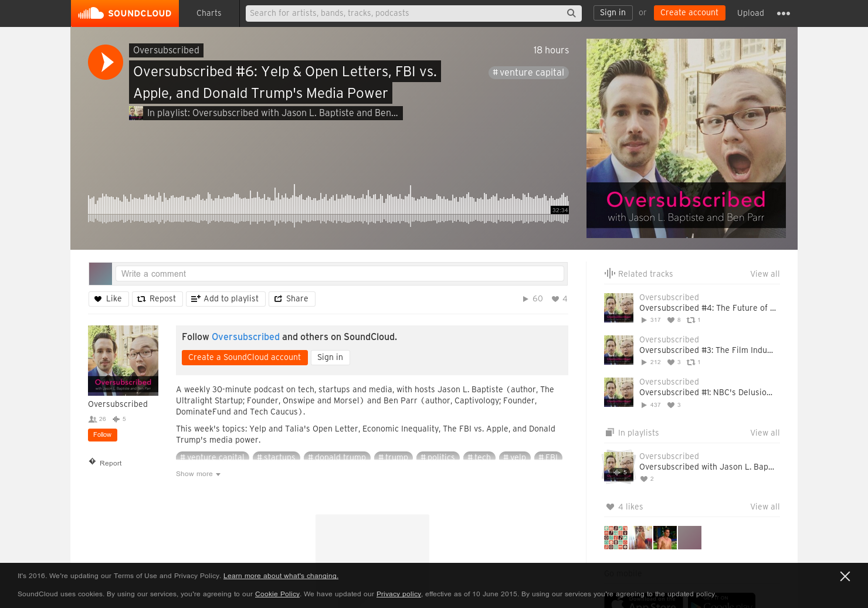Click Create a SoundCloud account

tap(245, 358)
